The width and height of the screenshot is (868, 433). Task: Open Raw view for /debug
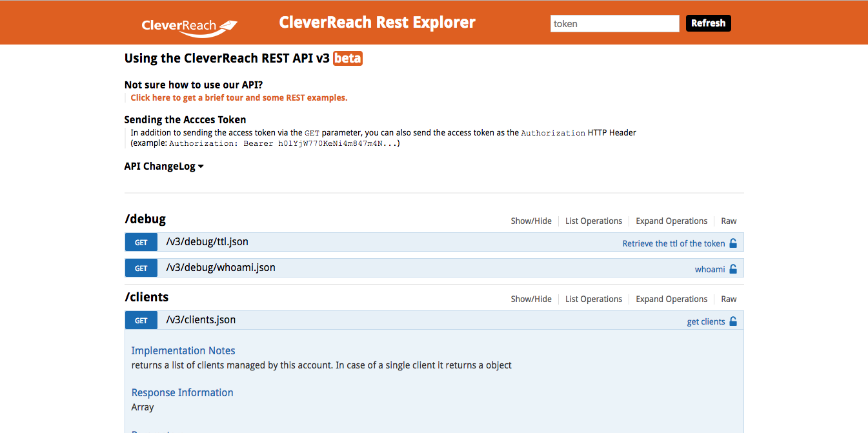[729, 221]
